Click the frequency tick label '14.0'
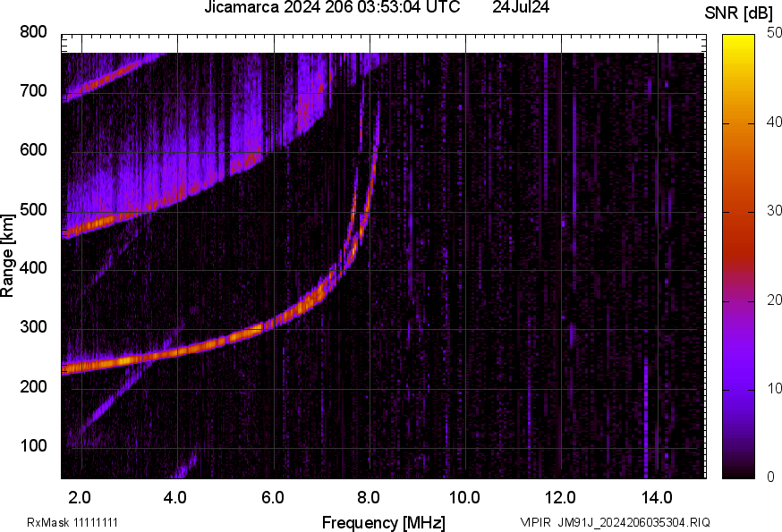 pyautogui.click(x=657, y=497)
